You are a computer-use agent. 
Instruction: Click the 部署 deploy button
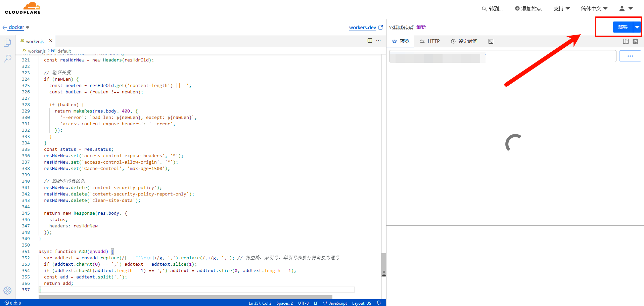623,27
